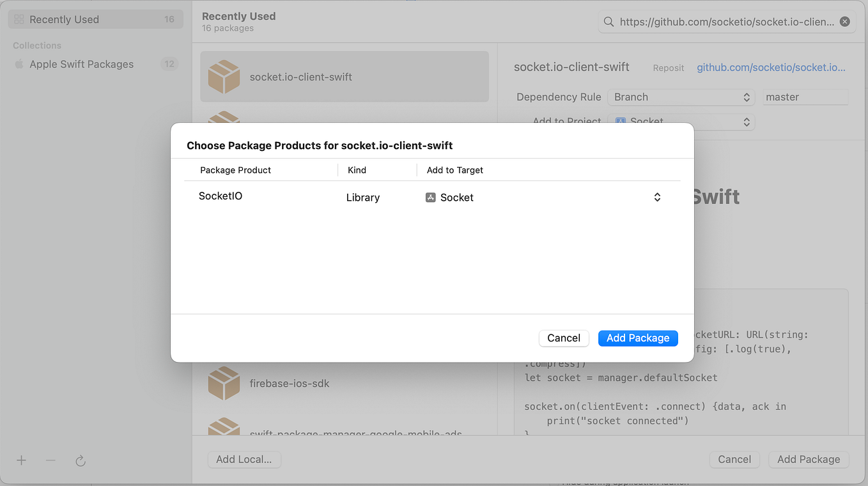The height and width of the screenshot is (486, 868).
Task: Click the Apple icon next to Apple Swift Packages
Action: [19, 64]
